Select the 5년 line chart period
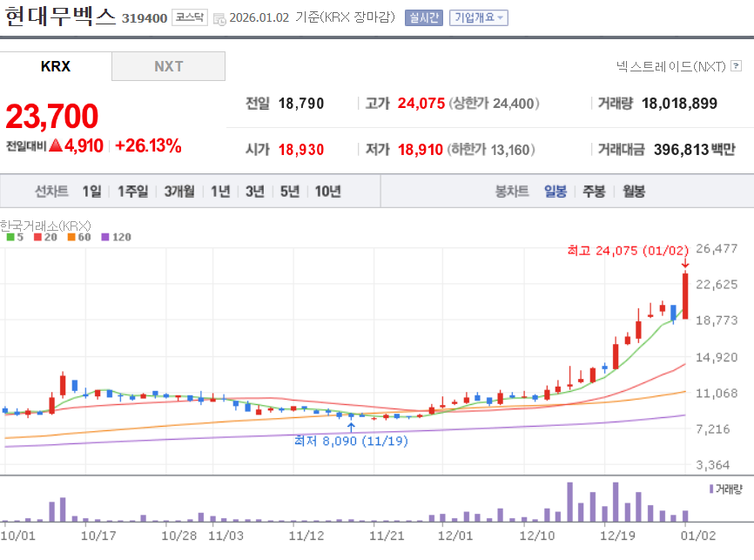 [x=290, y=192]
